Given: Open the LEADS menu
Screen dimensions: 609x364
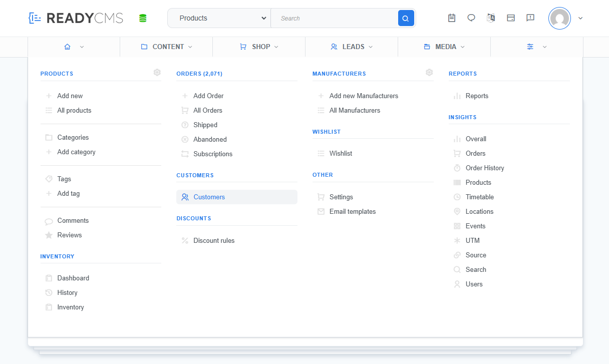Looking at the screenshot, I should pos(352,47).
